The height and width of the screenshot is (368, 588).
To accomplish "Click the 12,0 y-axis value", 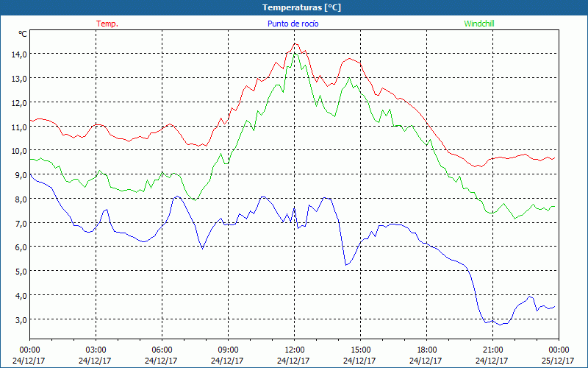I will click(19, 102).
